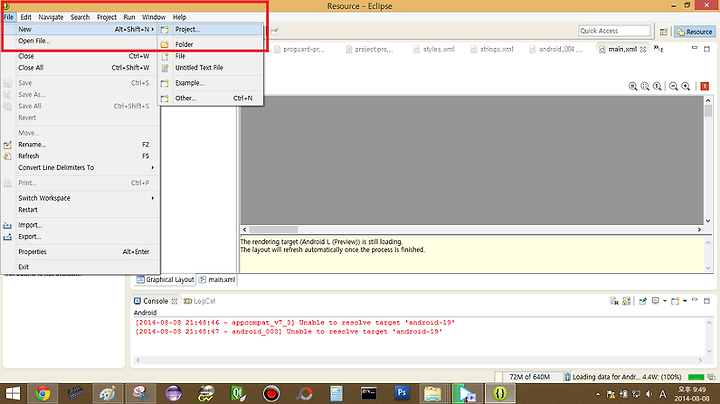Open the Navigate menu
This screenshot has width=720, height=404.
point(51,17)
